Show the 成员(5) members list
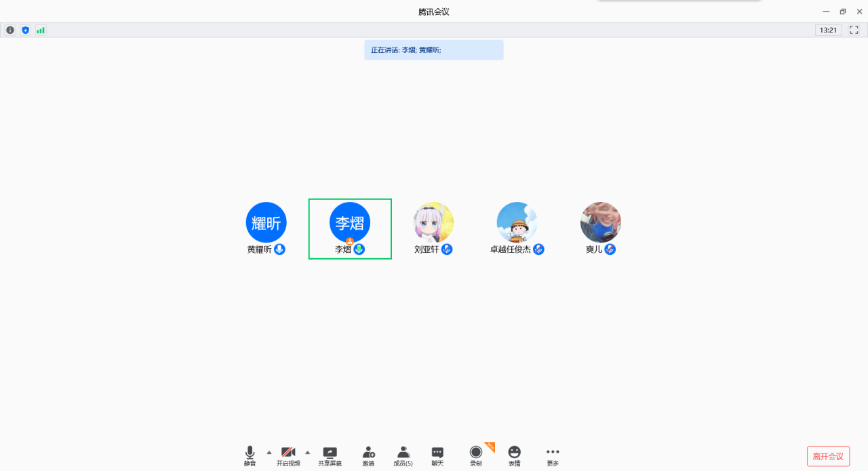Viewport: 868px width, 471px height. tap(403, 455)
